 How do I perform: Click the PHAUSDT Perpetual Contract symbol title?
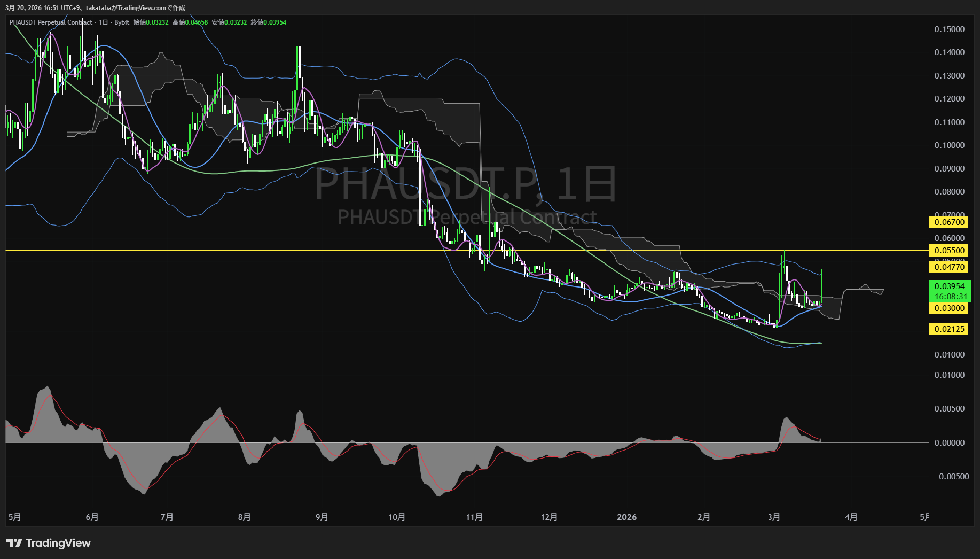(51, 22)
